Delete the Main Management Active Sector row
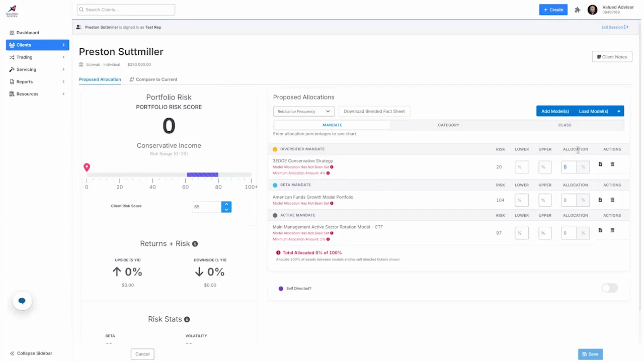This screenshot has height=362, width=644. 612,230
